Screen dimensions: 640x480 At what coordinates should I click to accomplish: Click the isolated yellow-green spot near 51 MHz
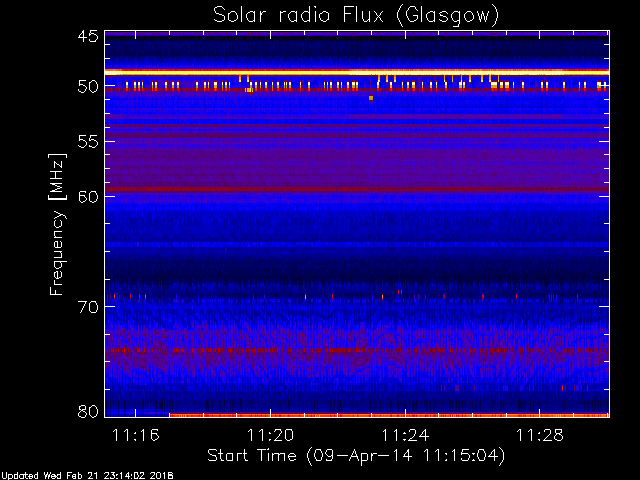(371, 98)
